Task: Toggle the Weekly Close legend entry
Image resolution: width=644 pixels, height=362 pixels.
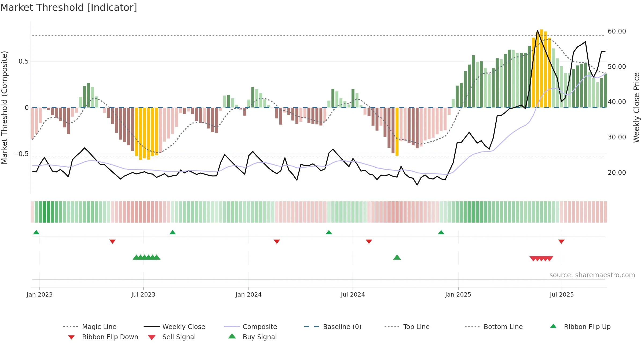Action: click(x=174, y=327)
